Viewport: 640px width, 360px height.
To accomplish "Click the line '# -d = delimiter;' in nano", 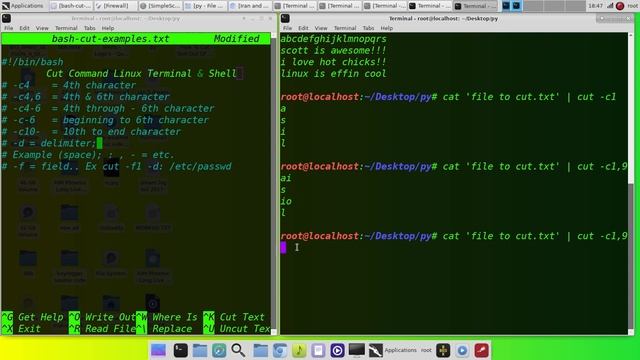I will (x=49, y=143).
